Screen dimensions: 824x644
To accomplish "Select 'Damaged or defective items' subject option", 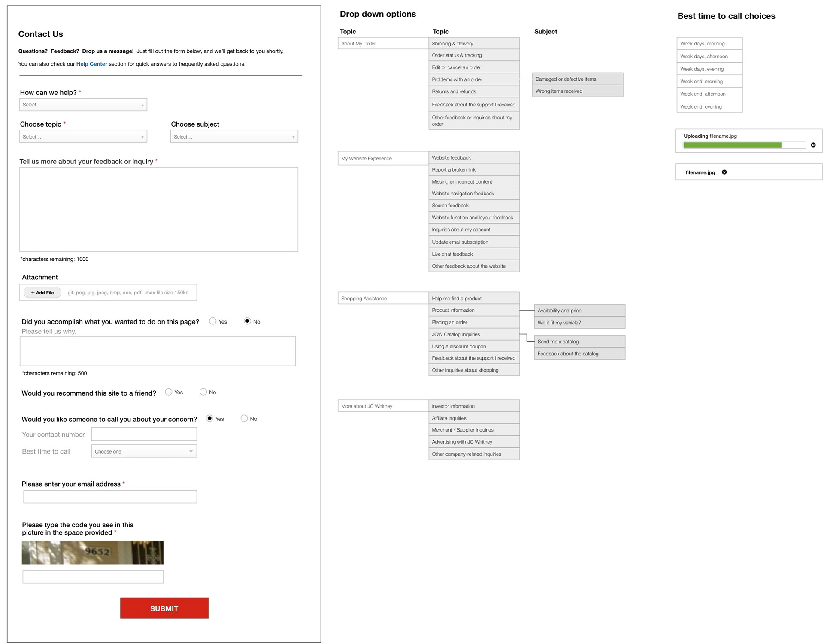I will [x=577, y=79].
